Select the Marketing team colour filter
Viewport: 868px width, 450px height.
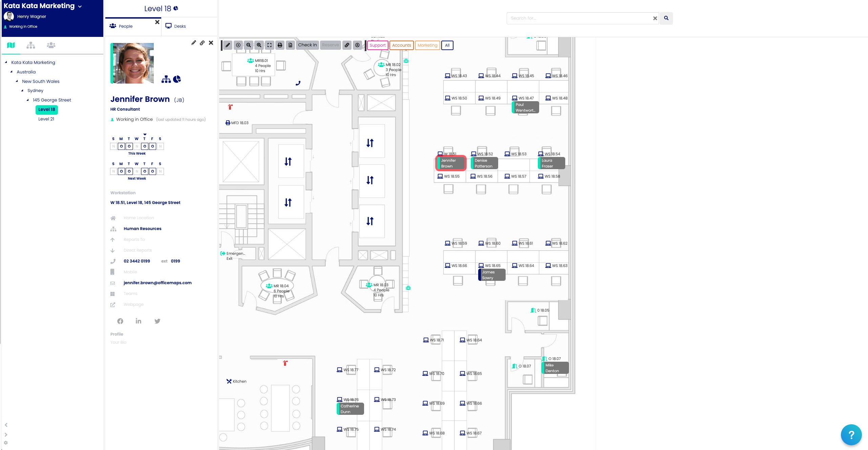click(x=427, y=45)
